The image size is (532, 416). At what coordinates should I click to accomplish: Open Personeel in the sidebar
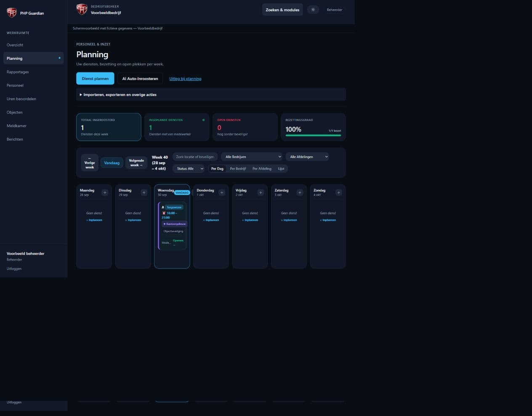pos(33,85)
